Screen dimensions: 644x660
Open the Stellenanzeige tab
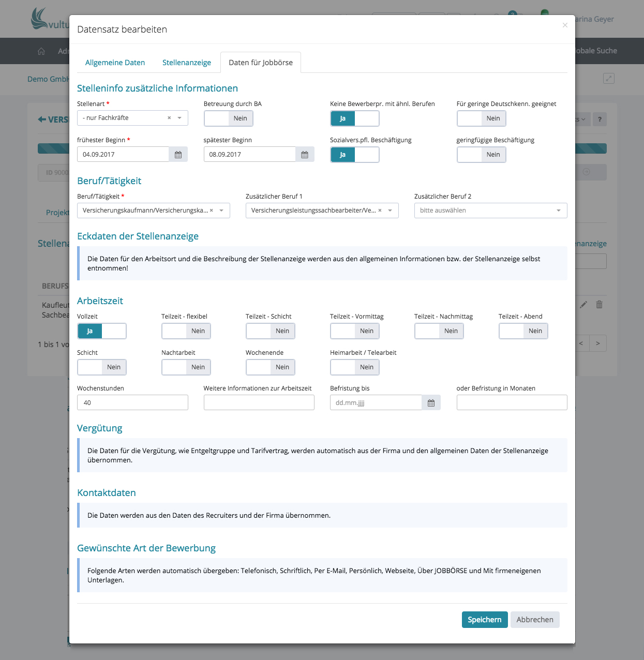tap(187, 63)
